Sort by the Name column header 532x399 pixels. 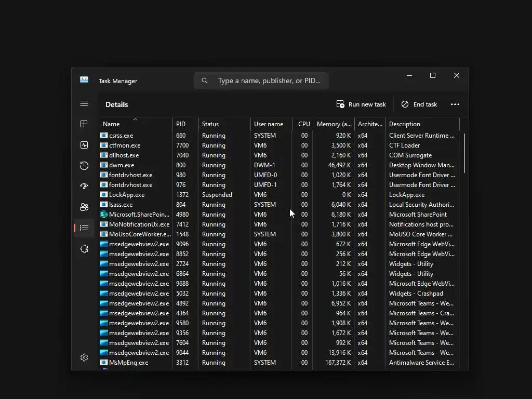click(x=111, y=124)
